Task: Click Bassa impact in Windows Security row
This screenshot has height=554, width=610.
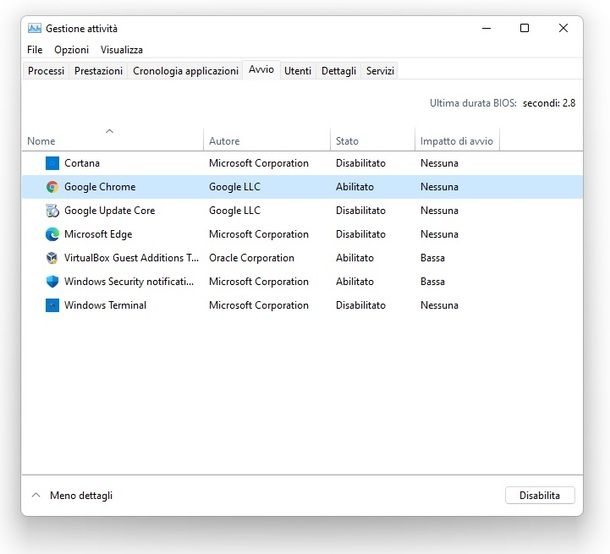Action: 432,281
